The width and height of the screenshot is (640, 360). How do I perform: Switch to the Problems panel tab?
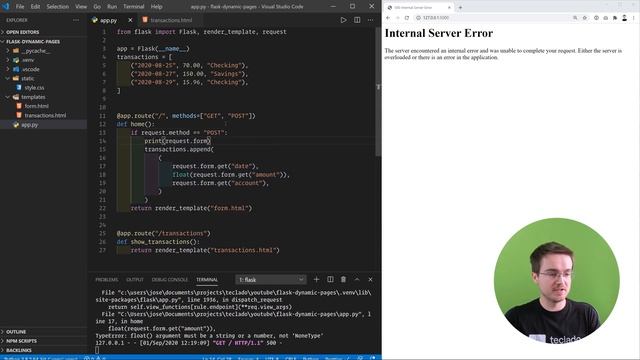coord(107,280)
